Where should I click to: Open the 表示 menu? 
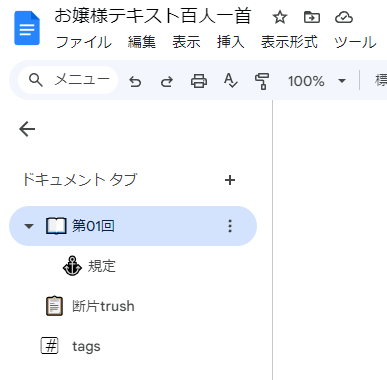186,42
